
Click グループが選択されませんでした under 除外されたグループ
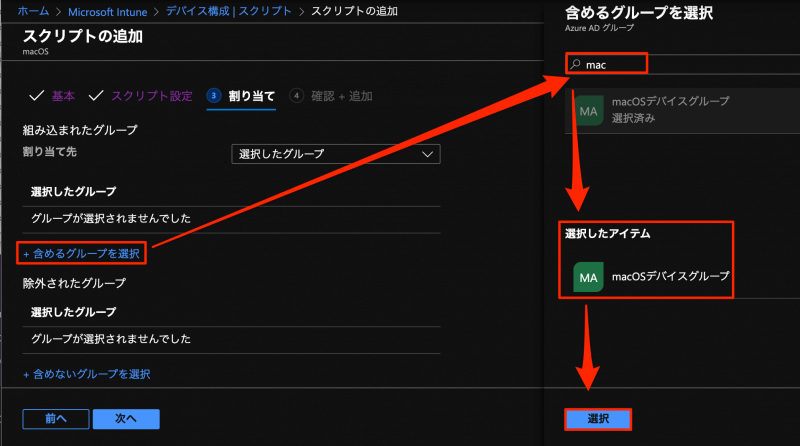(111, 339)
